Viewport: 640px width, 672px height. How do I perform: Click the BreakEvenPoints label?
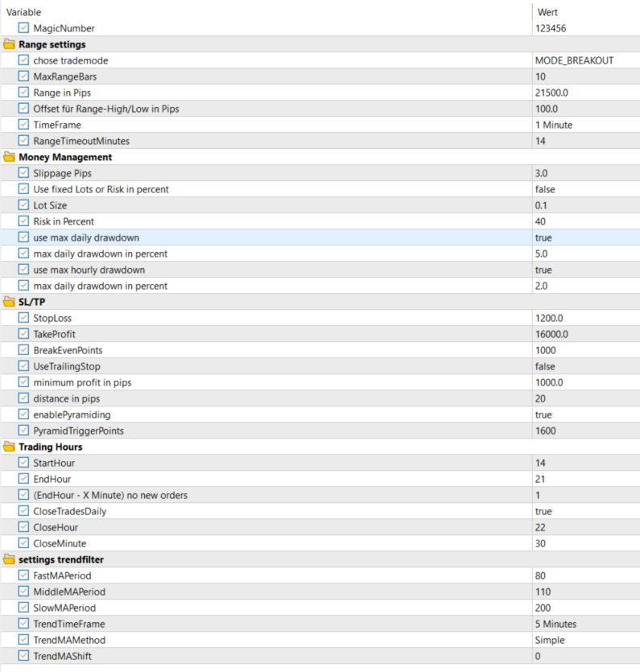pos(68,350)
